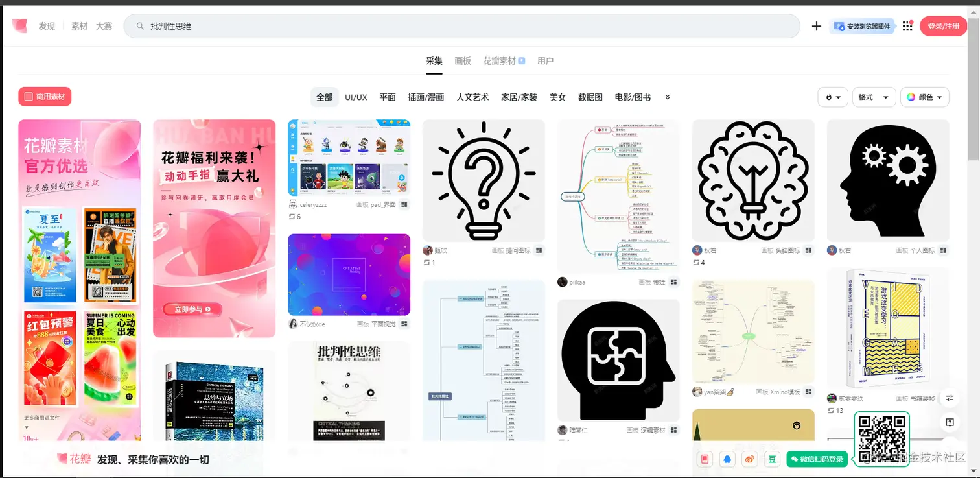Open the hot/flame sort dropdown
This screenshot has height=478, width=980.
(x=834, y=97)
